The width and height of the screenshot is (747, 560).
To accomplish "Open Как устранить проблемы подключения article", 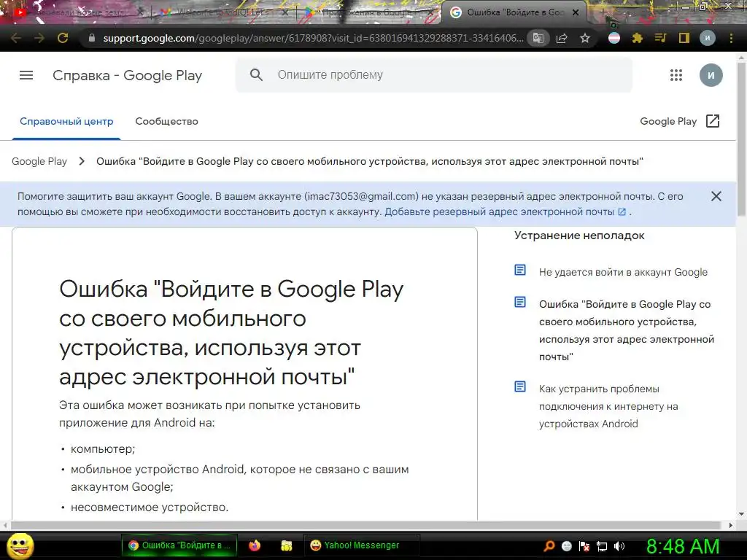I will (608, 406).
